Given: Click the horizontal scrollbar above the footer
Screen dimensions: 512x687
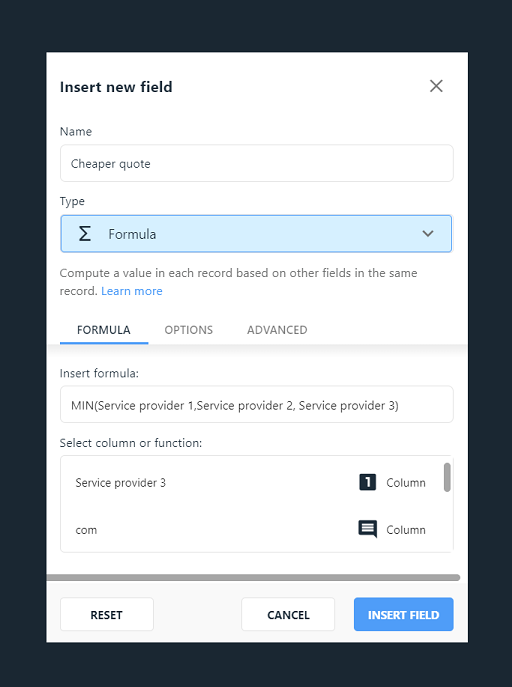Looking at the screenshot, I should coord(253,577).
